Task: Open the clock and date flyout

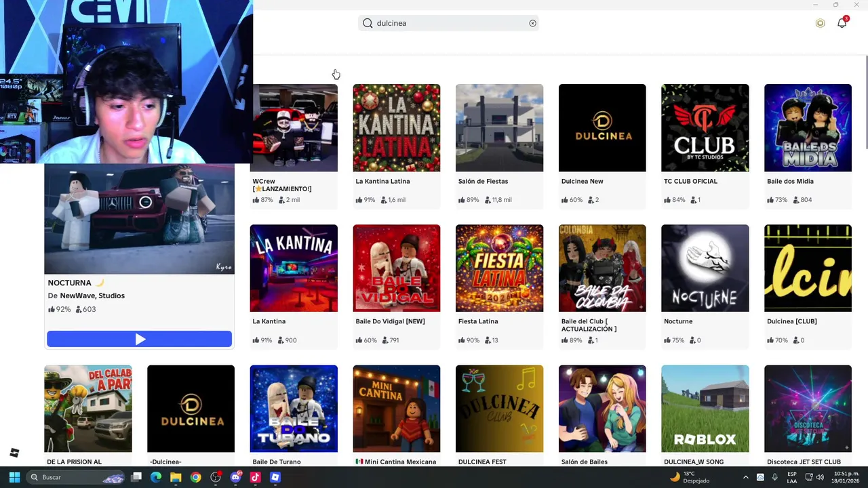Action: [x=846, y=477]
